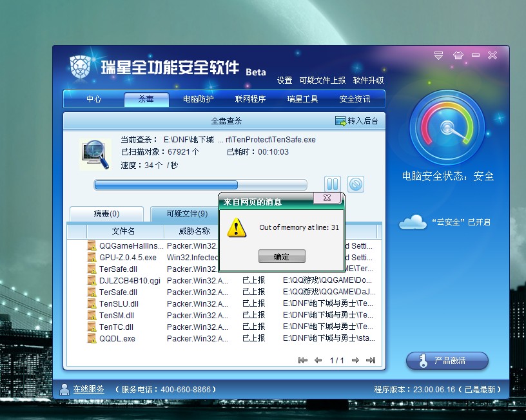Go to last page of results
526x420 pixels.
pyautogui.click(x=371, y=360)
